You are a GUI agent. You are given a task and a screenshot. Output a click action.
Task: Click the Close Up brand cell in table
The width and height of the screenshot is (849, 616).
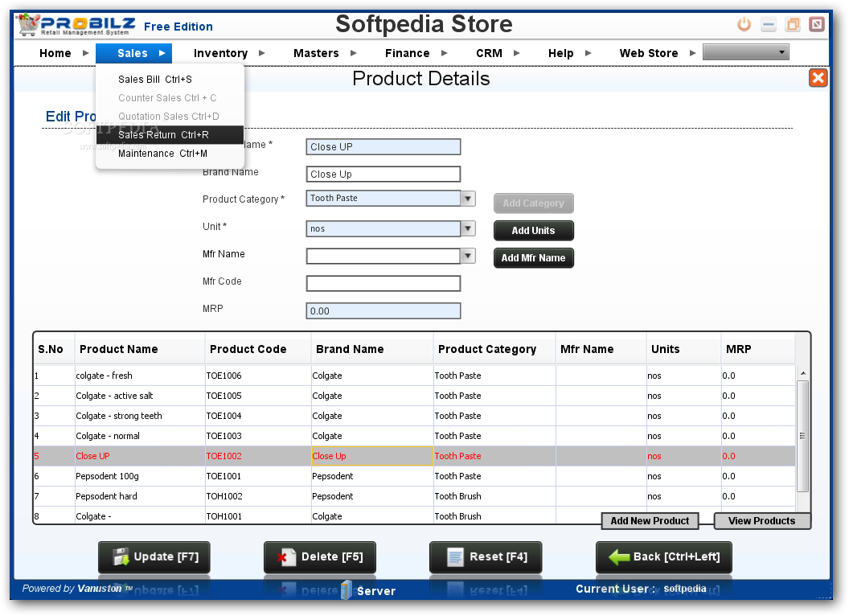click(x=372, y=456)
